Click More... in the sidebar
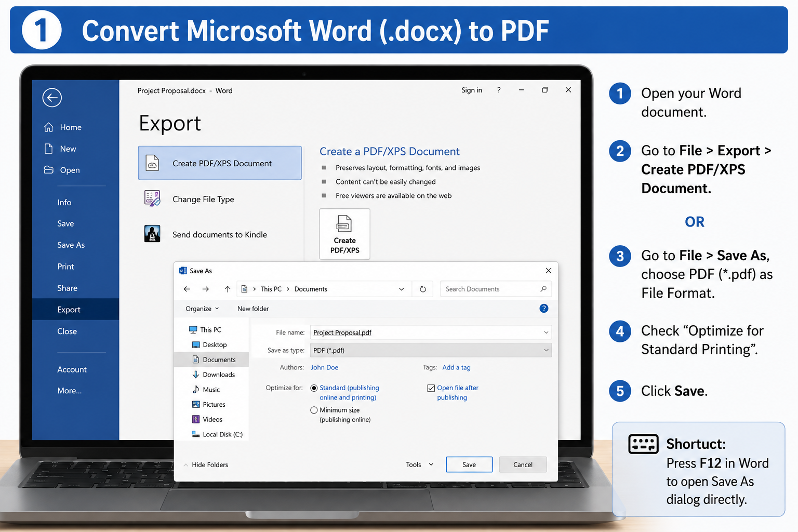The width and height of the screenshot is (798, 532). click(70, 391)
